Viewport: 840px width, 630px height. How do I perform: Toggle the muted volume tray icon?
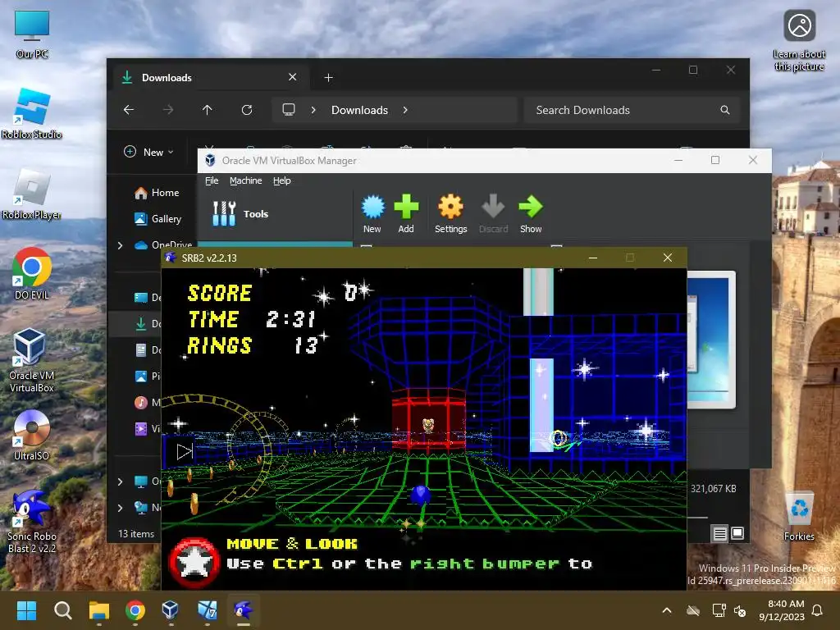(x=740, y=610)
